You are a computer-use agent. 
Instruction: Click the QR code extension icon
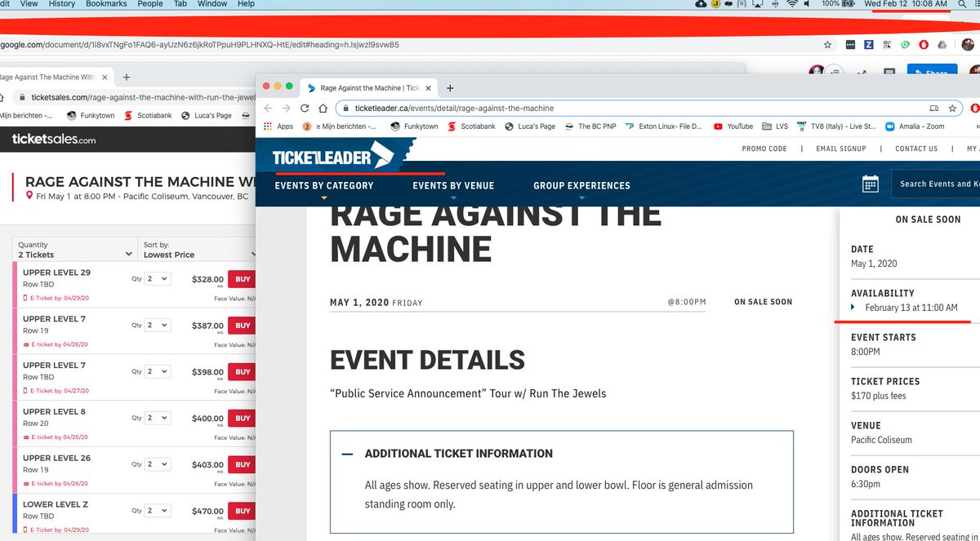[887, 45]
